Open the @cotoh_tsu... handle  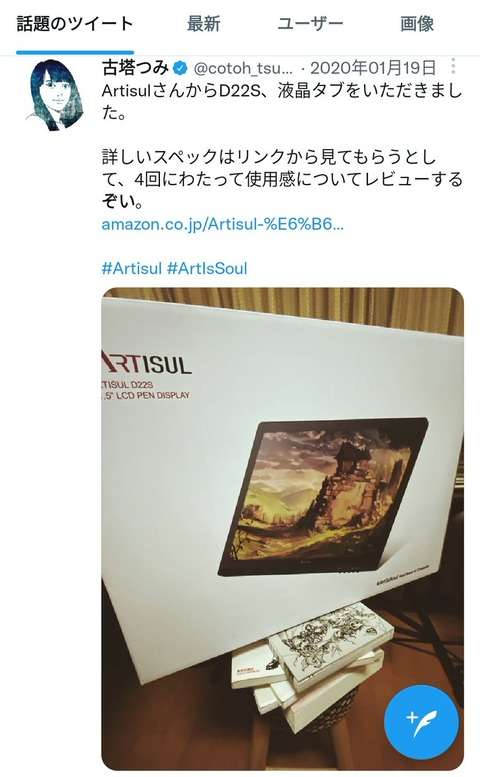tap(243, 68)
